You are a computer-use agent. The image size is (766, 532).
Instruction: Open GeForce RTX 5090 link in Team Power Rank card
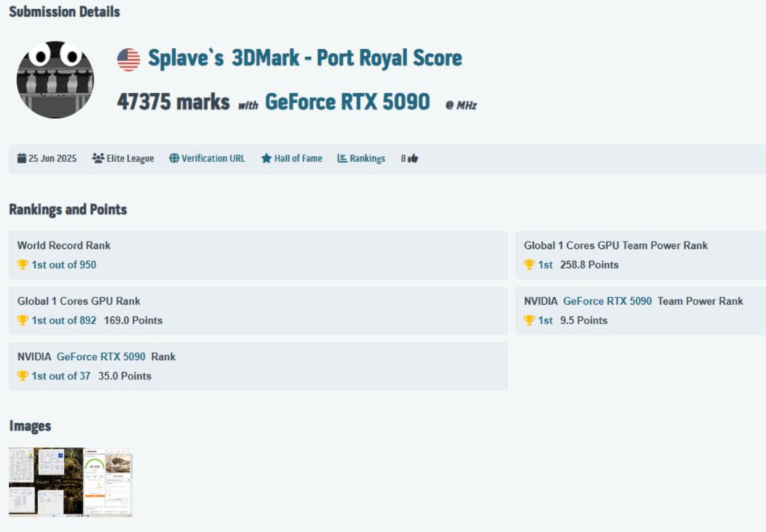607,301
